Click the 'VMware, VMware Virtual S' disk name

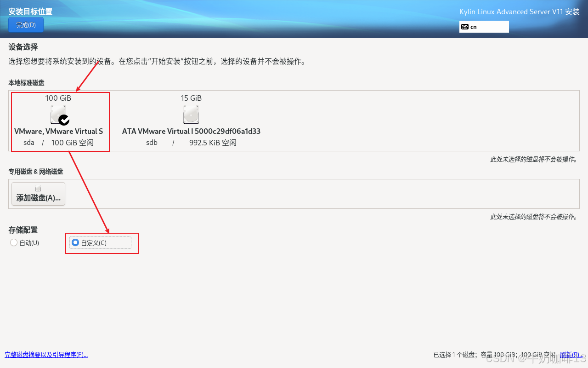pyautogui.click(x=59, y=131)
